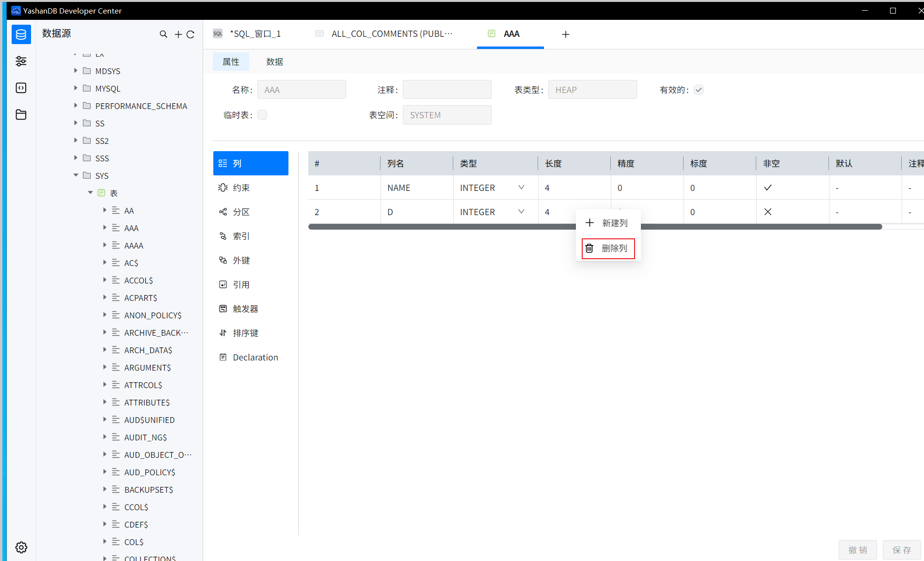Click the 撤销 undo button
The height and width of the screenshot is (561, 924).
pyautogui.click(x=858, y=550)
